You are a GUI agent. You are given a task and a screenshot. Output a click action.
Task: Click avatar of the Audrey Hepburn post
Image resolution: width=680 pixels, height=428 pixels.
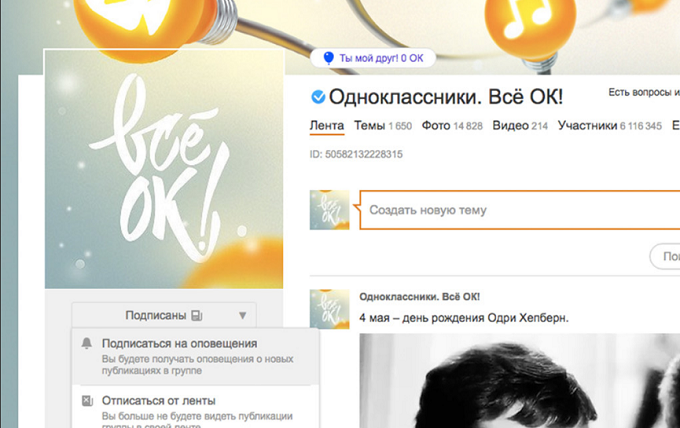click(330, 309)
